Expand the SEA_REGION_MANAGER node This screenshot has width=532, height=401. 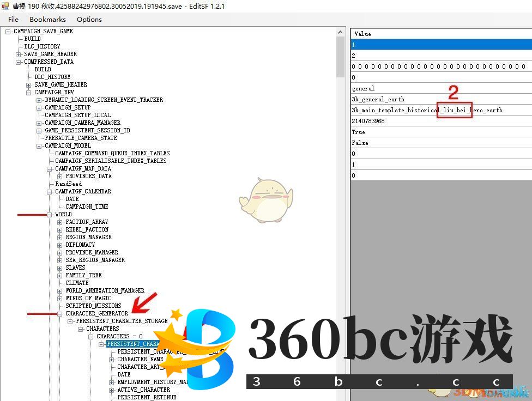(60, 260)
